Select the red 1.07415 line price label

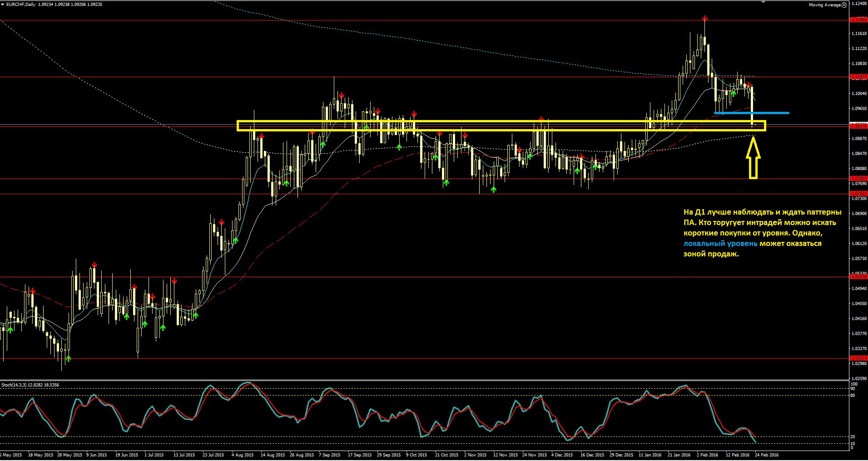(858, 194)
